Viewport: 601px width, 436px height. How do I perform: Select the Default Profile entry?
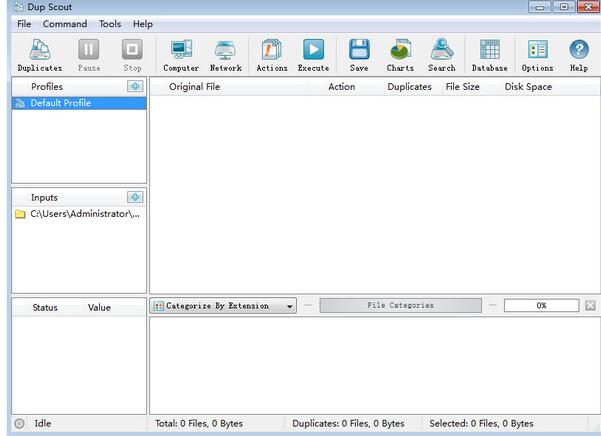click(79, 103)
